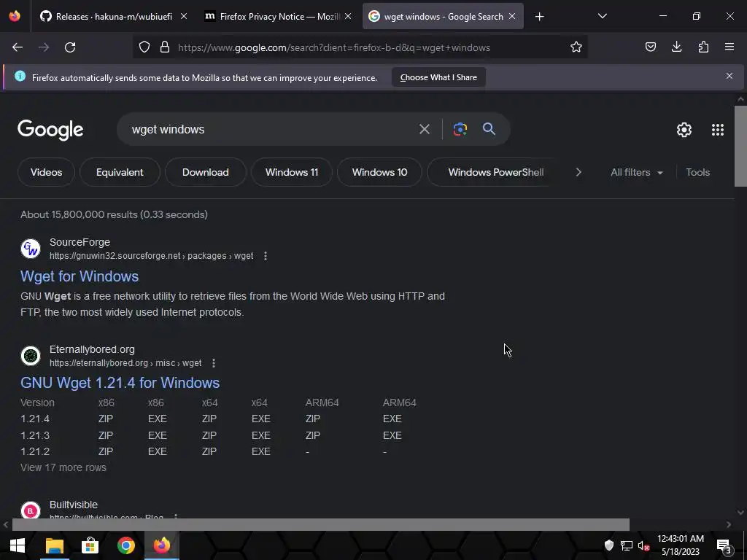Click the horizontal scrollbar thumb

(x=321, y=524)
